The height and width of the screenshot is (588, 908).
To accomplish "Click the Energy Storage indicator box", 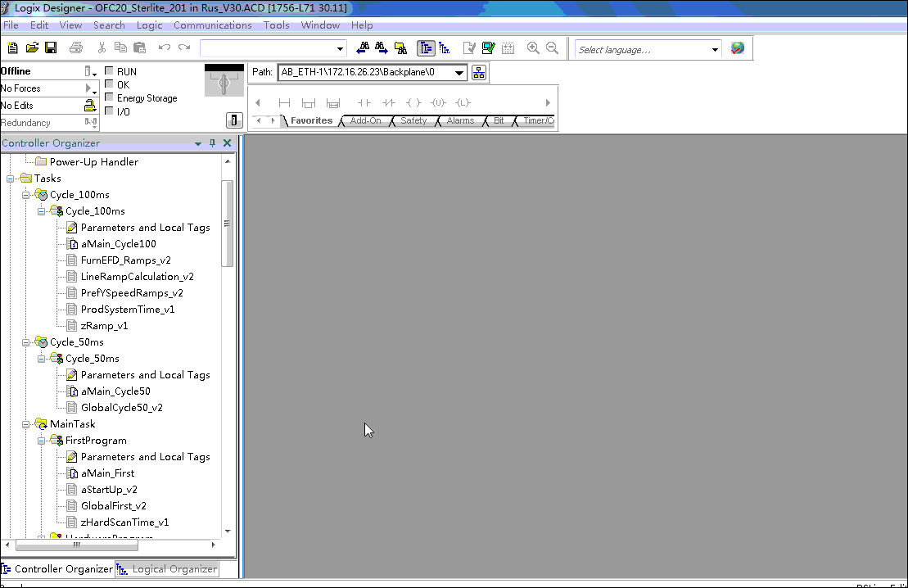I will 110,97.
